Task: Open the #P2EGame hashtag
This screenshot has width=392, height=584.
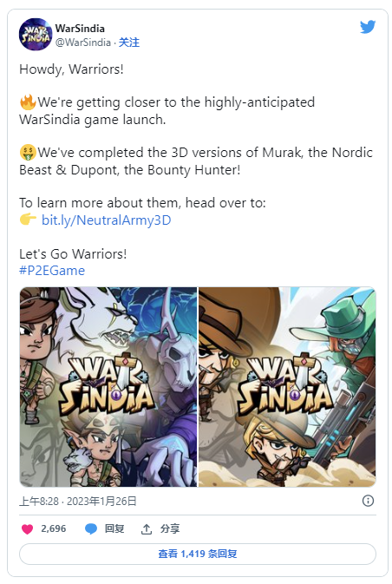Action: (52, 271)
